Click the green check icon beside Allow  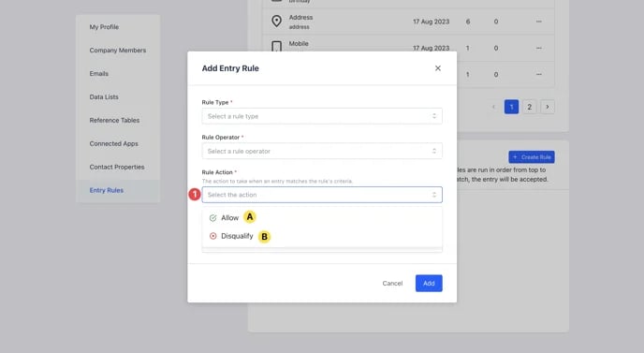pos(212,218)
